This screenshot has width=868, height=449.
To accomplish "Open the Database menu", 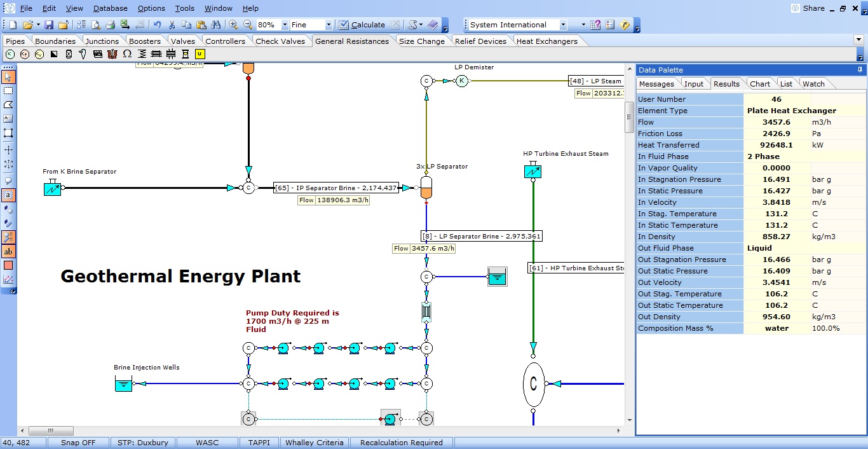I will (x=110, y=8).
